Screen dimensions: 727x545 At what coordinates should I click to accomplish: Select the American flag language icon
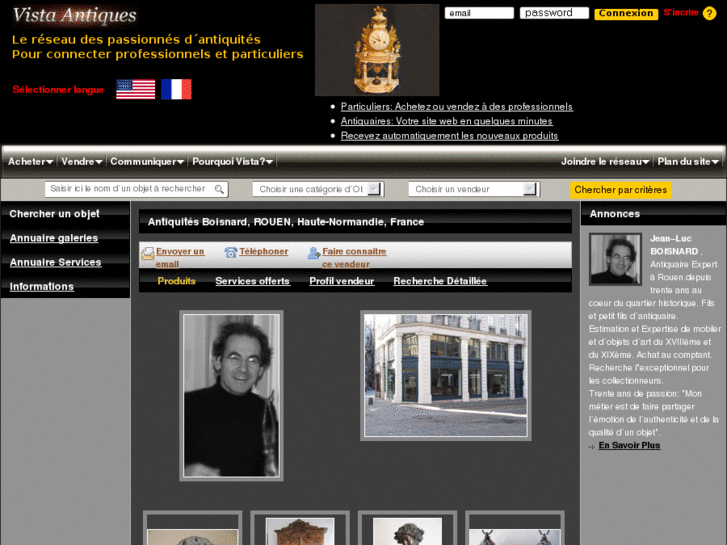point(135,89)
